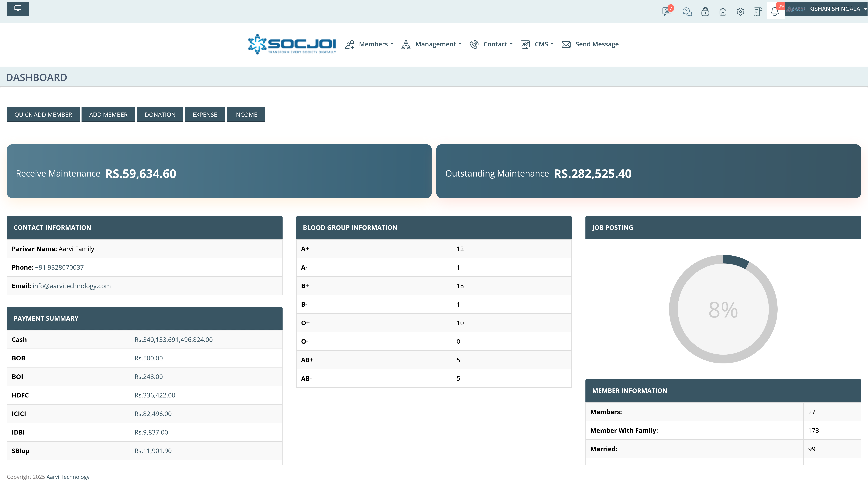Open the receipt bill icon
The image size is (868, 488).
click(x=758, y=12)
